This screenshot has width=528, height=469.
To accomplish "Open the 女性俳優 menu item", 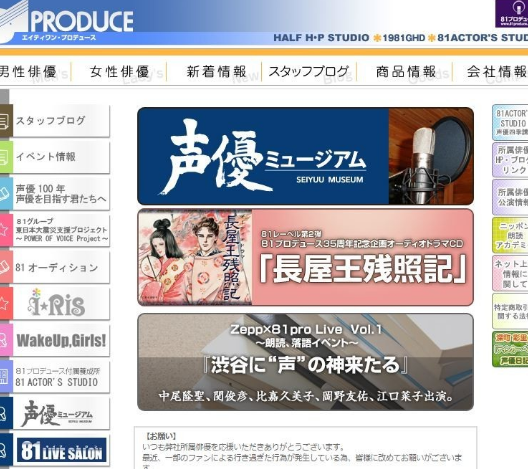I will click(119, 72).
